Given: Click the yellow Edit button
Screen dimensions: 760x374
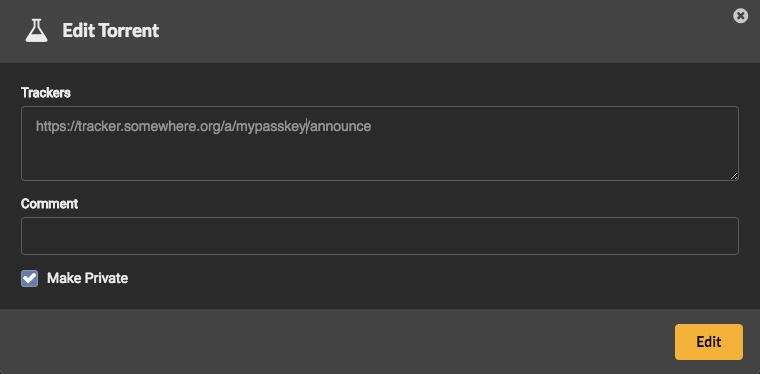Looking at the screenshot, I should 709,342.
